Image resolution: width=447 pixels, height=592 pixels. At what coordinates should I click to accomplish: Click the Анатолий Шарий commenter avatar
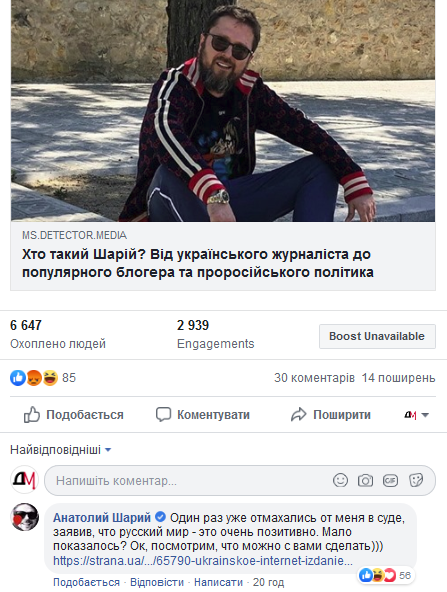(x=25, y=517)
